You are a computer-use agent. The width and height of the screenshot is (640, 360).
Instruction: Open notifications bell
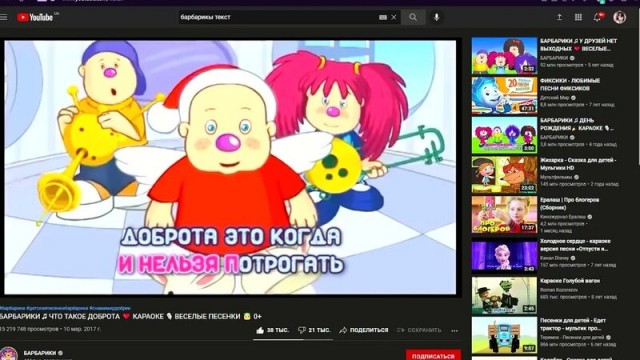click(598, 17)
